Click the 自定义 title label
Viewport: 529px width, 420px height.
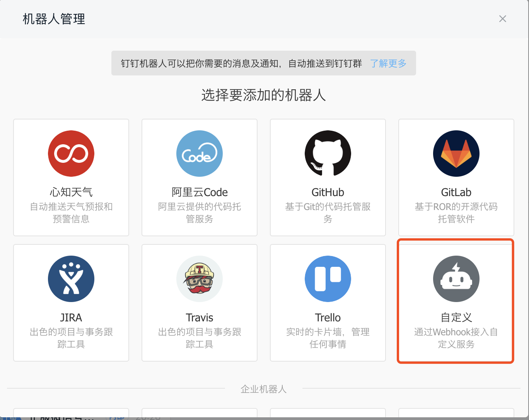click(x=456, y=318)
